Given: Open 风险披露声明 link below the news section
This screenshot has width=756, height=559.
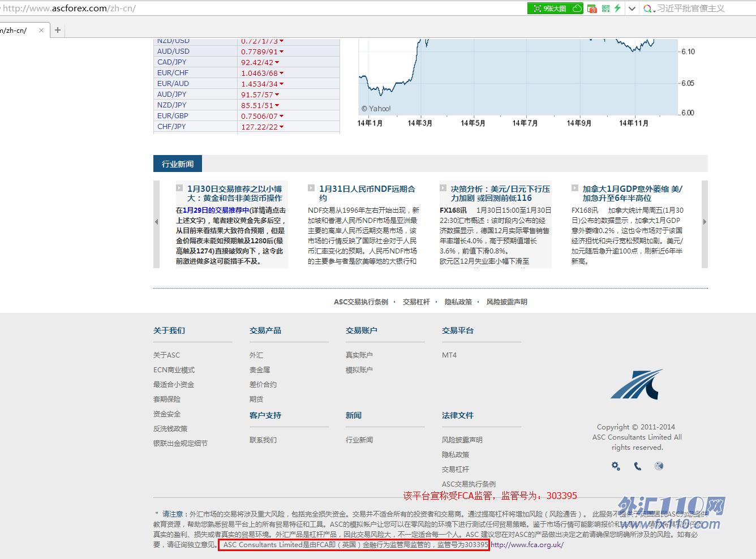Looking at the screenshot, I should click(x=507, y=302).
